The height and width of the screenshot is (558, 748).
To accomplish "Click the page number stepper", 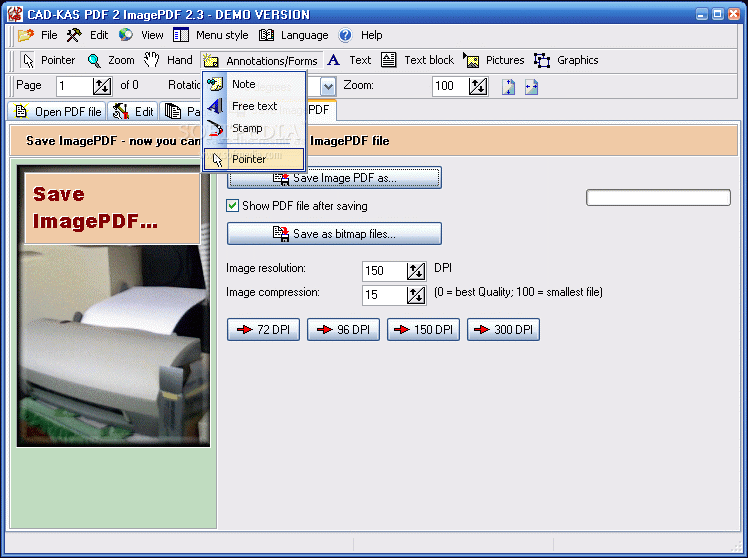I will pyautogui.click(x=102, y=86).
